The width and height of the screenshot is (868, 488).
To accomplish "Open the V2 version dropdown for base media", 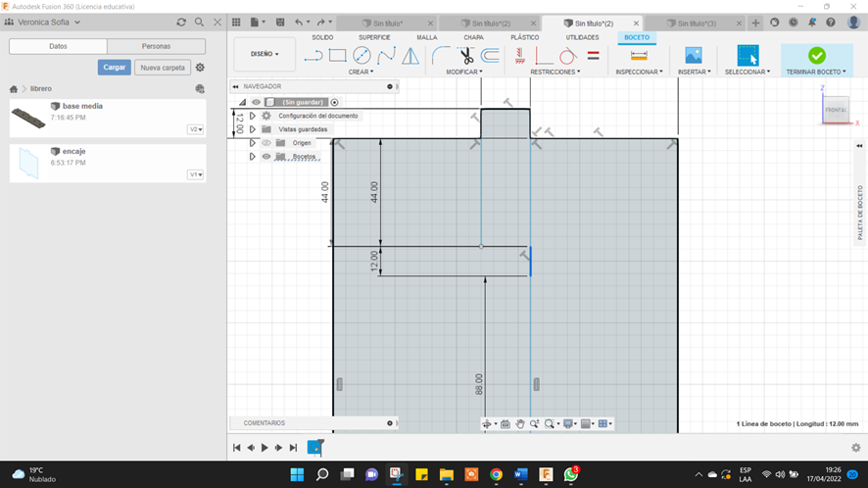I will point(196,129).
